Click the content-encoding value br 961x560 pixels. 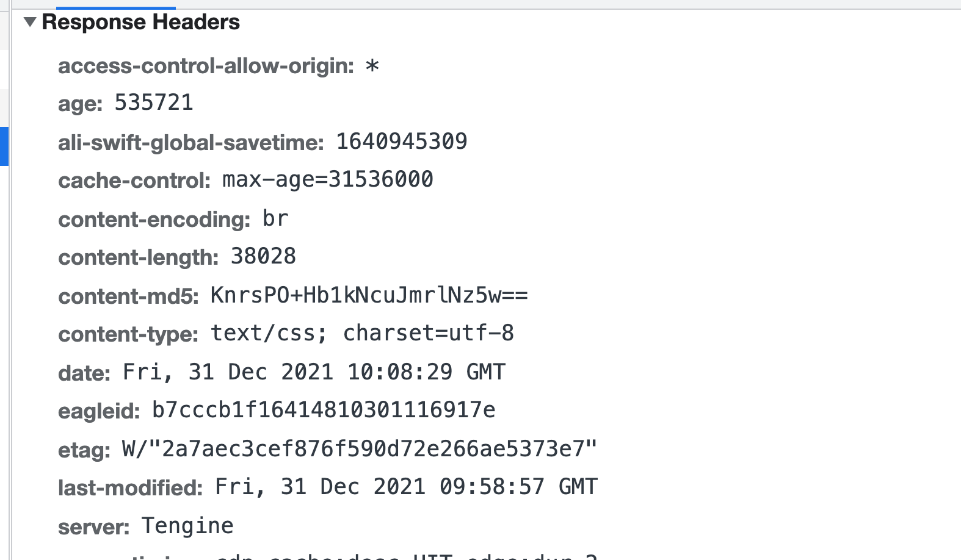pyautogui.click(x=275, y=218)
